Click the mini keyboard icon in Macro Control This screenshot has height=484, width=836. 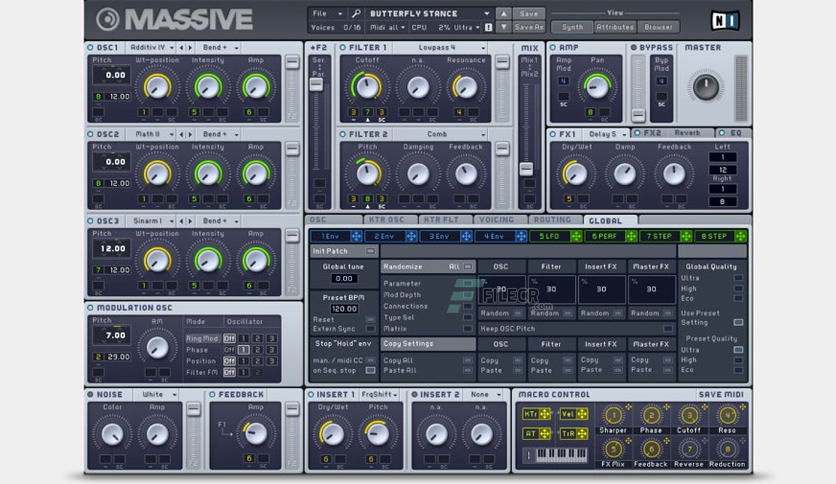[x=561, y=455]
